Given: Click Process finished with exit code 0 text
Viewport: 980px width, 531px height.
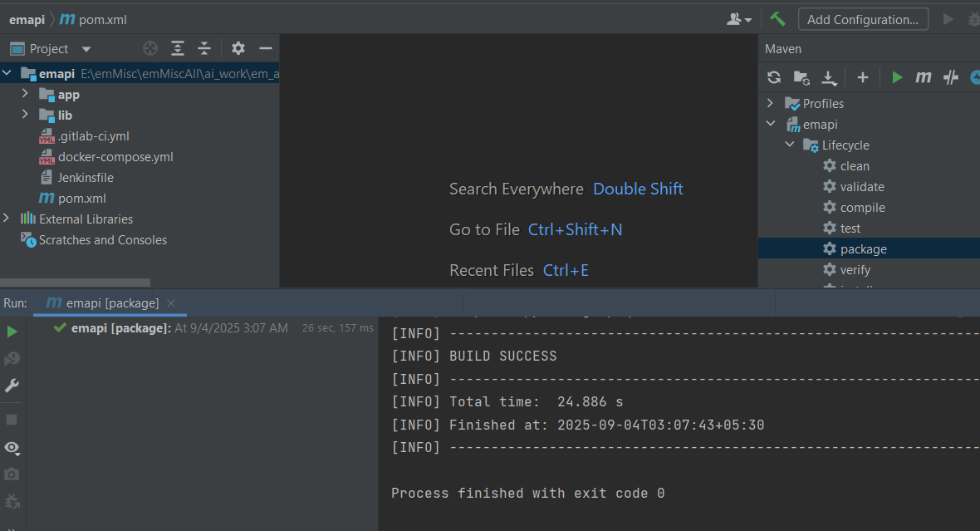Looking at the screenshot, I should point(527,493).
